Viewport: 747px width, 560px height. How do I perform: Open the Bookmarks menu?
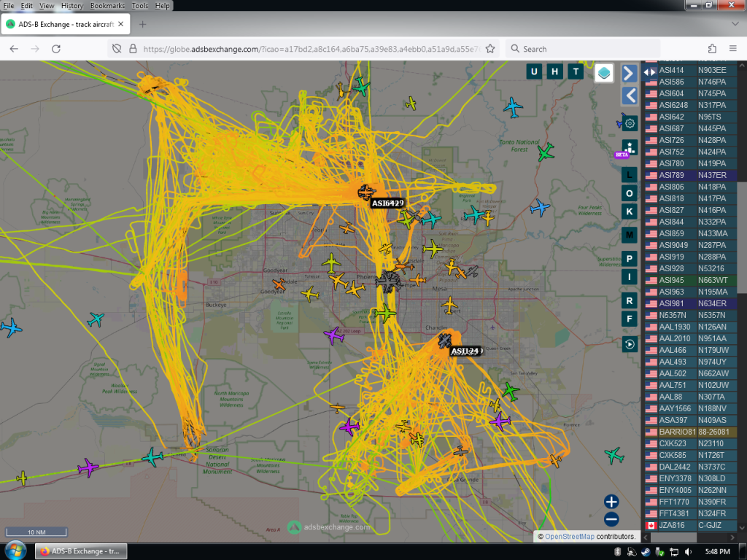[107, 6]
